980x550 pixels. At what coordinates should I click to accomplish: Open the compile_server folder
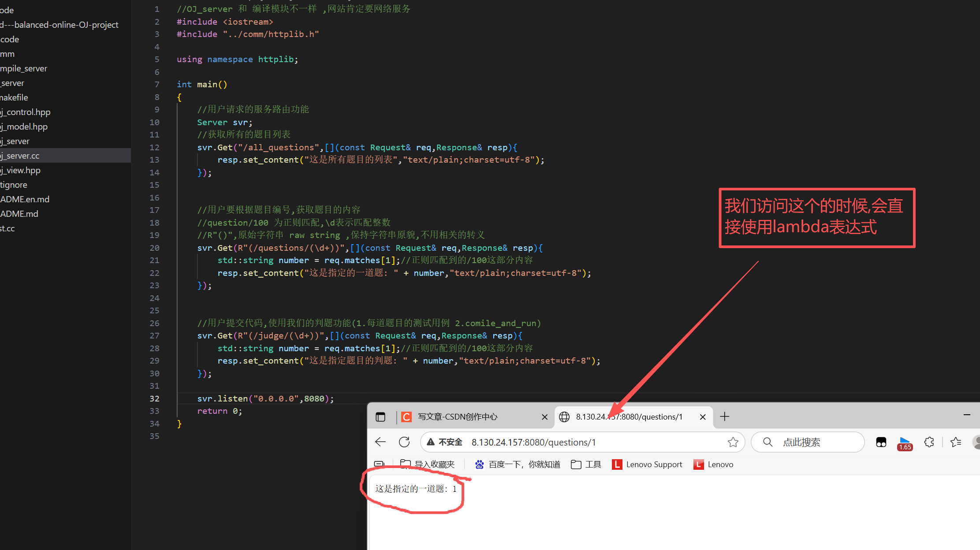[23, 68]
